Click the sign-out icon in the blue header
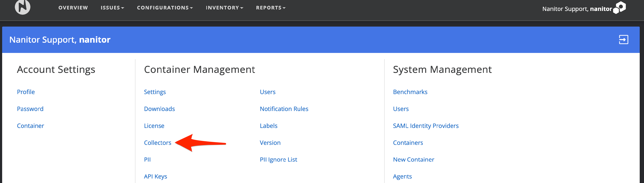 point(623,39)
